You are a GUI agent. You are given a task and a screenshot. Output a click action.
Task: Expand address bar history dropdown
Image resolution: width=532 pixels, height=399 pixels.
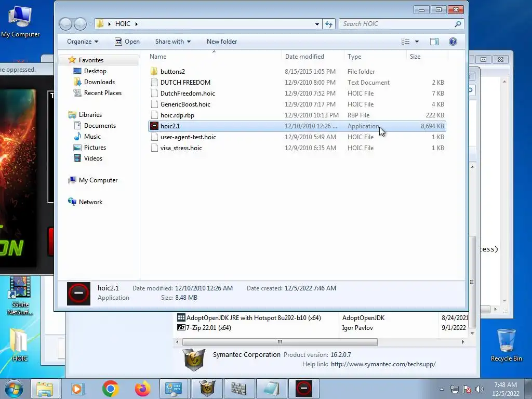pos(317,24)
